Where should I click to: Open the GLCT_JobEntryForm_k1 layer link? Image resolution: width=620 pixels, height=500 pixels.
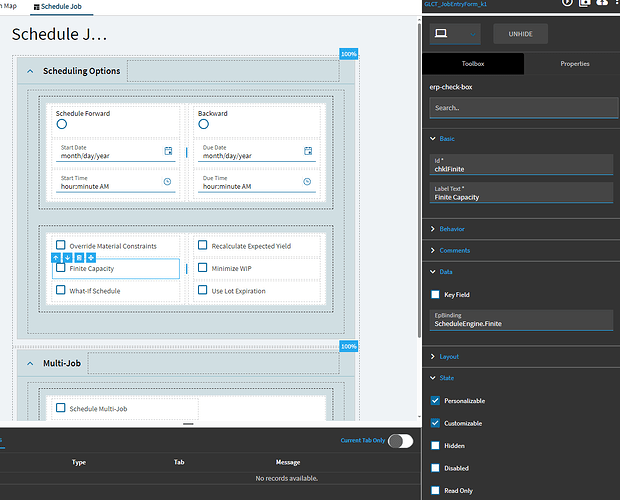[456, 4]
